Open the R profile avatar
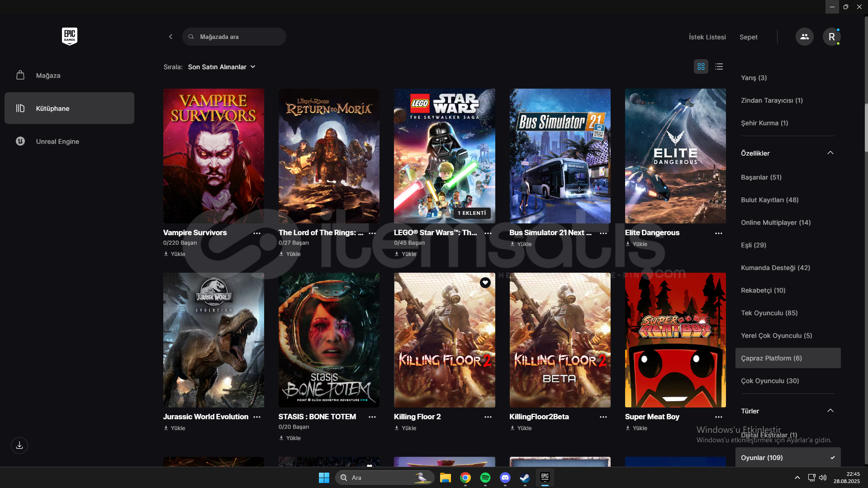This screenshot has height=488, width=868. click(831, 37)
